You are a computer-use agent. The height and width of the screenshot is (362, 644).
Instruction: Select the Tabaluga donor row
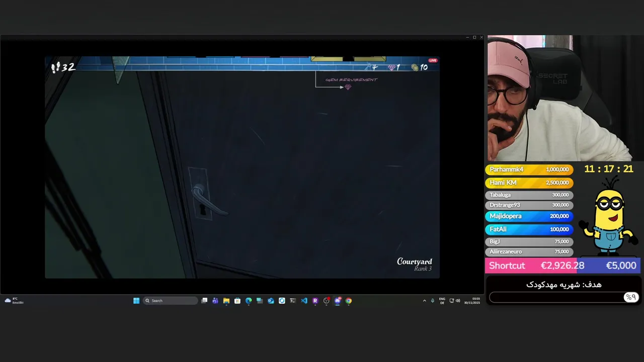[x=529, y=195]
